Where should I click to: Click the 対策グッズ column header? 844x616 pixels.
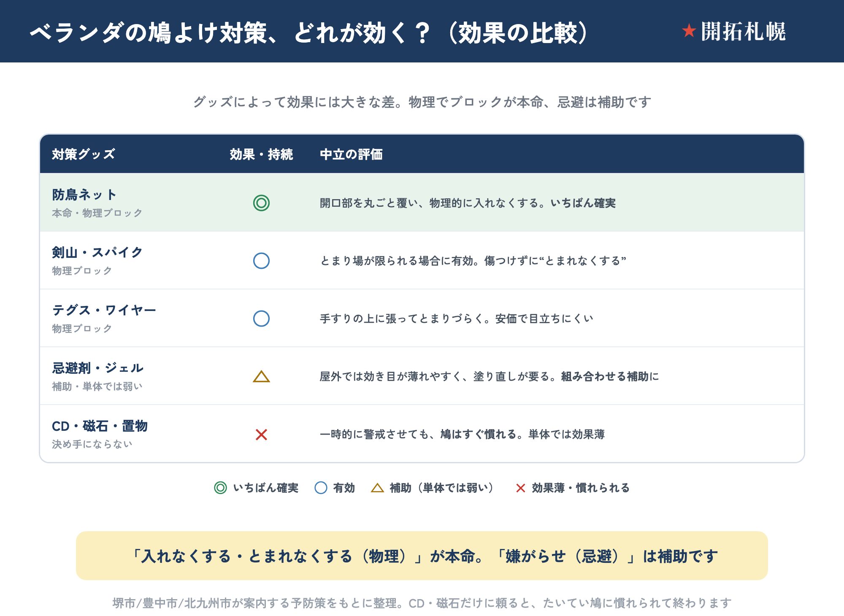(83, 154)
